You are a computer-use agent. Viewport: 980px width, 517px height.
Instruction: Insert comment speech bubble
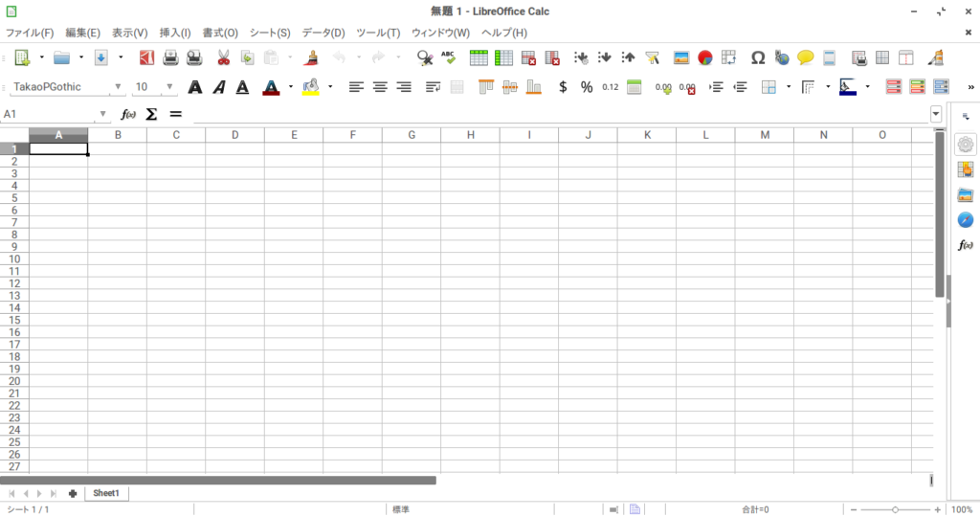tap(806, 58)
